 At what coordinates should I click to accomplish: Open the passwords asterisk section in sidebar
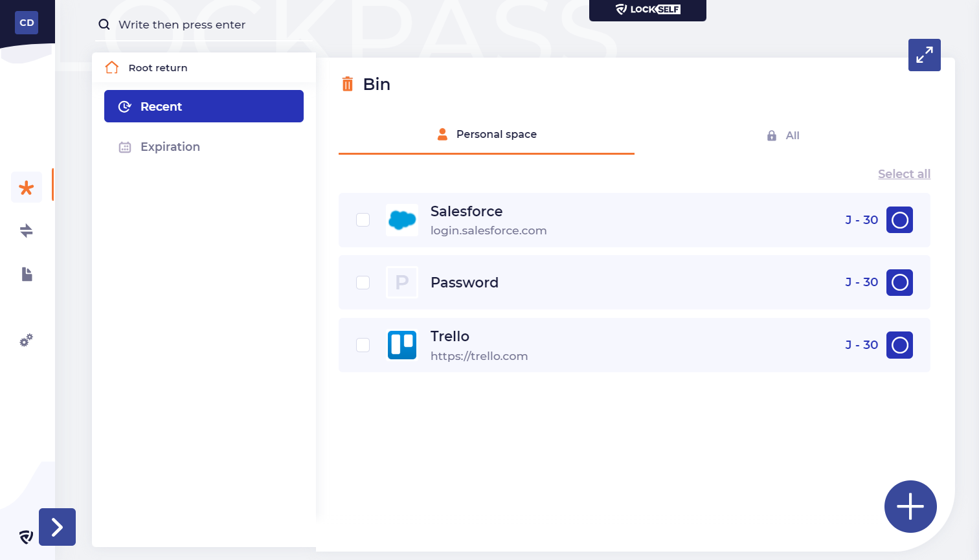27,188
